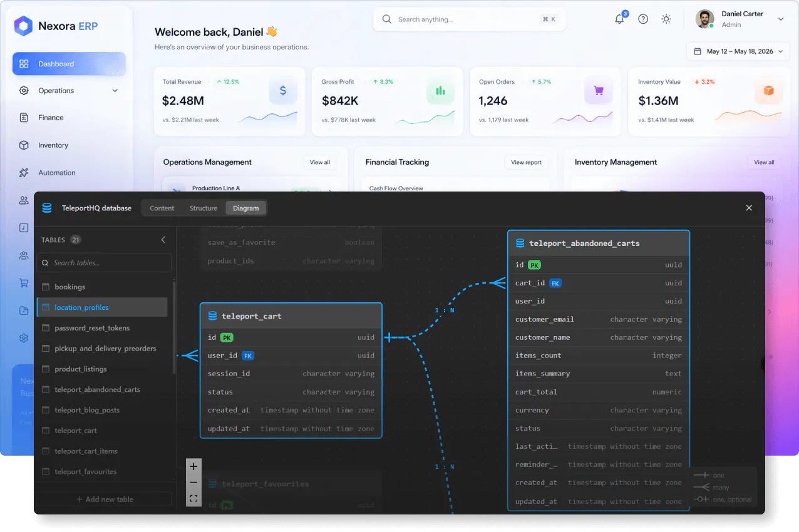Open the notifications bell
The width and height of the screenshot is (799, 532).
click(619, 19)
